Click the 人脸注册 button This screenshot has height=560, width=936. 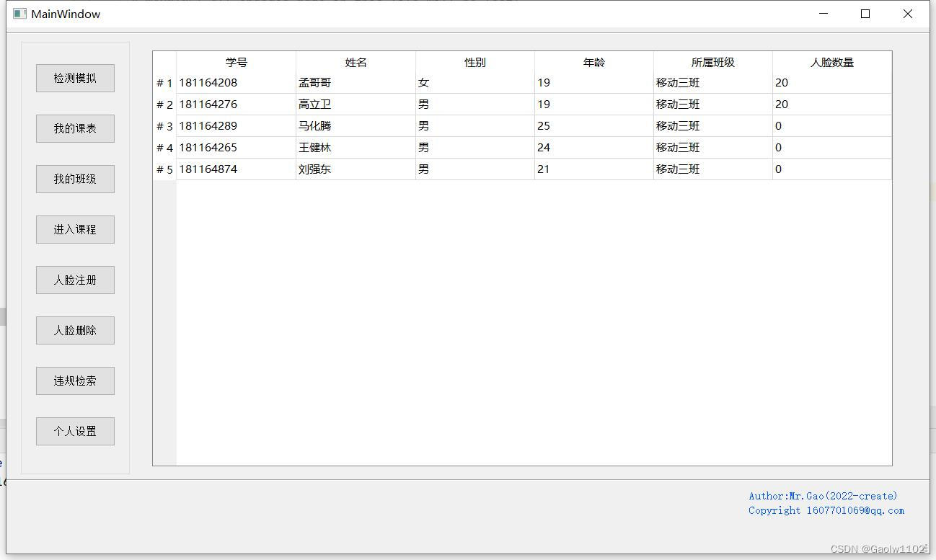coord(75,280)
